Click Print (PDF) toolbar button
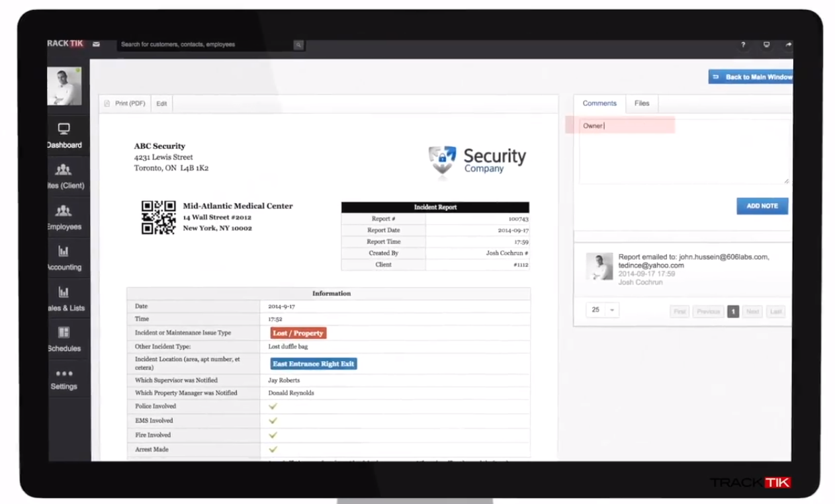 [x=125, y=104]
